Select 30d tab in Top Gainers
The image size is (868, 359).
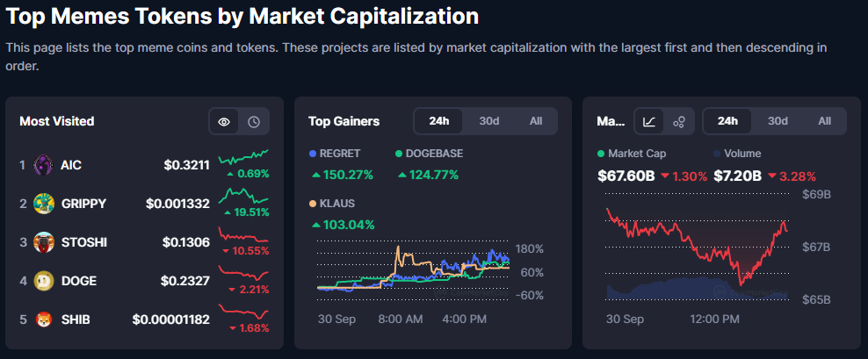(x=488, y=121)
